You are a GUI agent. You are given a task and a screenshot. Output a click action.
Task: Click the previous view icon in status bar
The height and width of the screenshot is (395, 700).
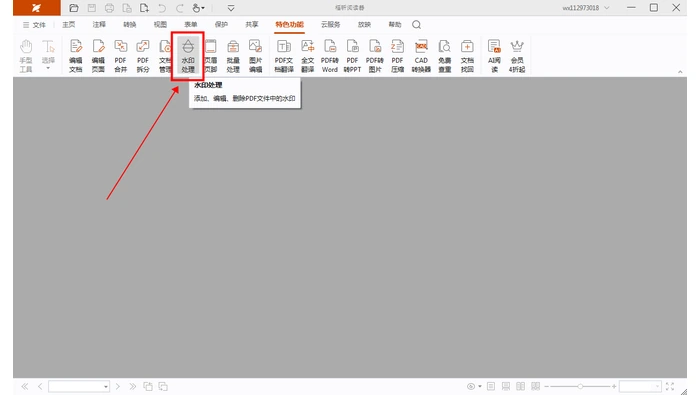[148, 387]
